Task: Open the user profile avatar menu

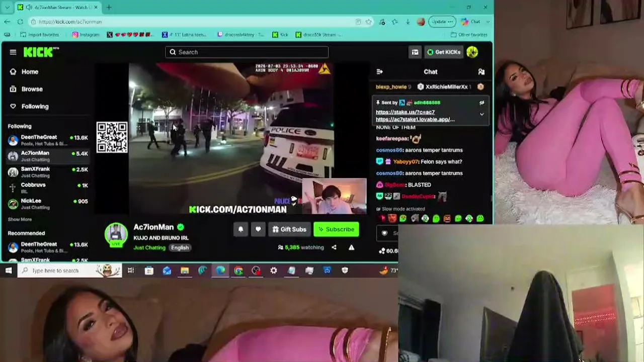Action: (x=472, y=52)
